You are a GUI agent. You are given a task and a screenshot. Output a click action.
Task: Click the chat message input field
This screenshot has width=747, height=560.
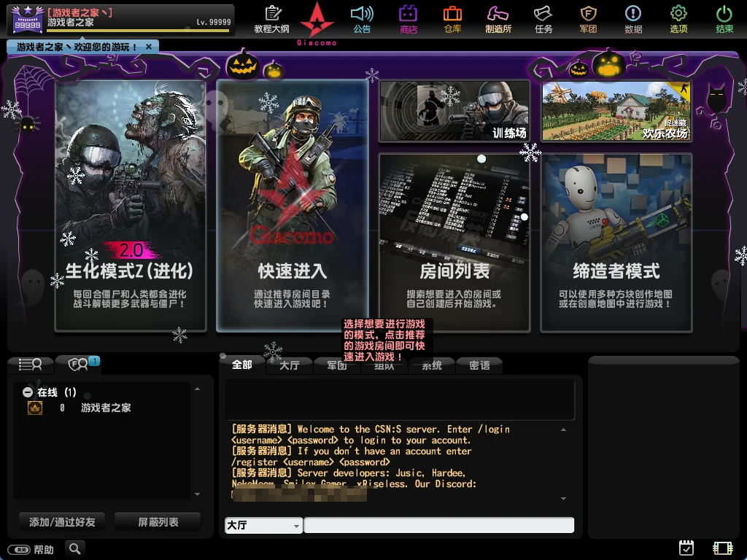[438, 525]
